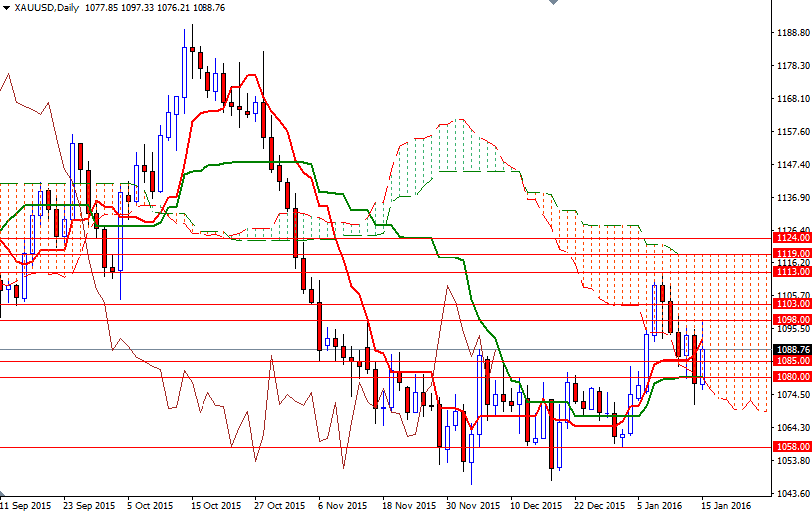Click the current price 1088.76 black label

click(x=792, y=349)
